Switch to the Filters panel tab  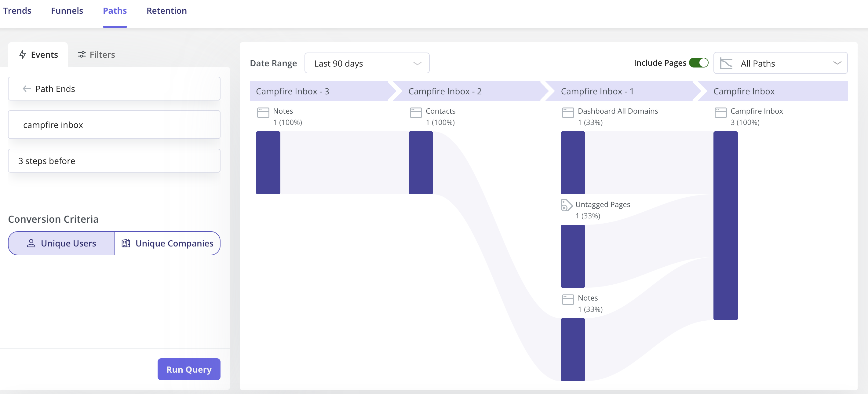pyautogui.click(x=97, y=55)
